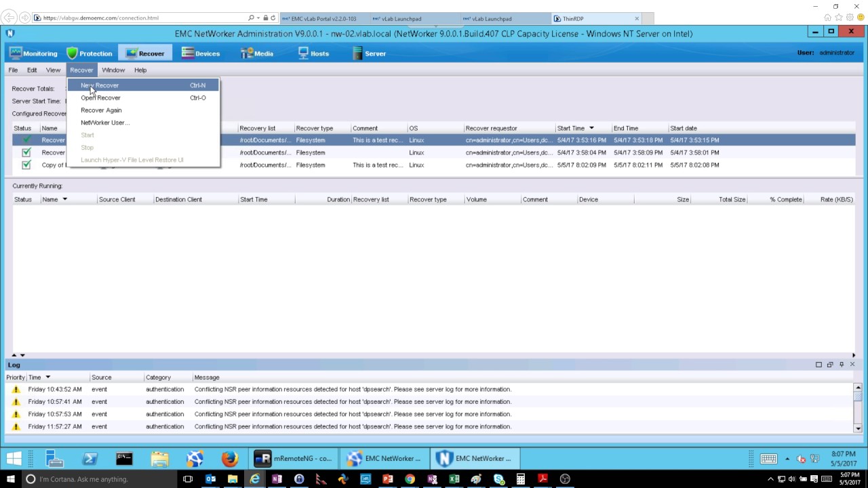Screen dimensions: 868x488
Task: Sort configured recovers by Recover type
Action: point(322,128)
